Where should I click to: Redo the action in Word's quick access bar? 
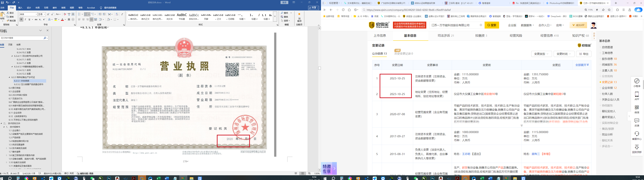pos(14,3)
